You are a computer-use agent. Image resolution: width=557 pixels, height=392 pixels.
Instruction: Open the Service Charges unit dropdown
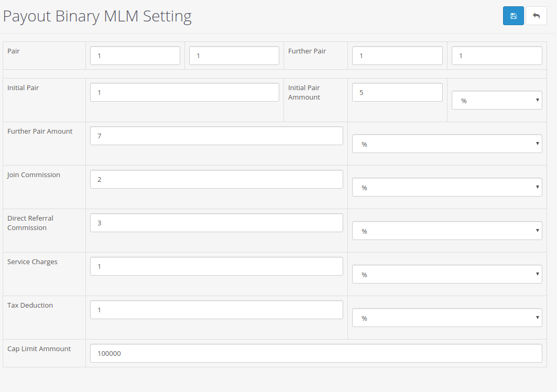(x=446, y=274)
